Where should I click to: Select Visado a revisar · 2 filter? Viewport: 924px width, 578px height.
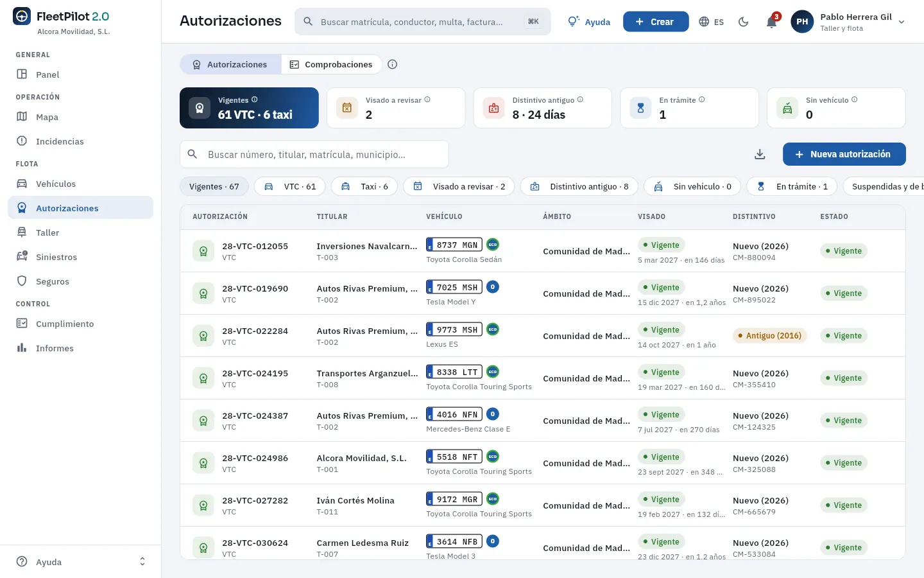459,186
